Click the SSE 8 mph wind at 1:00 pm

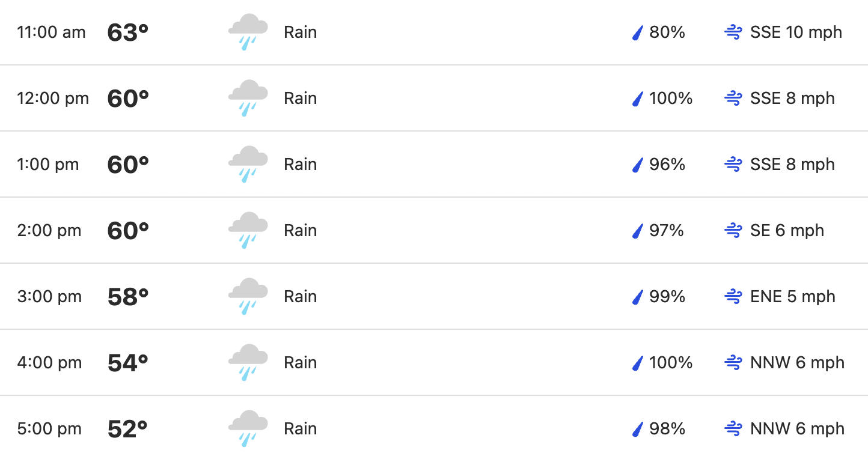click(793, 165)
